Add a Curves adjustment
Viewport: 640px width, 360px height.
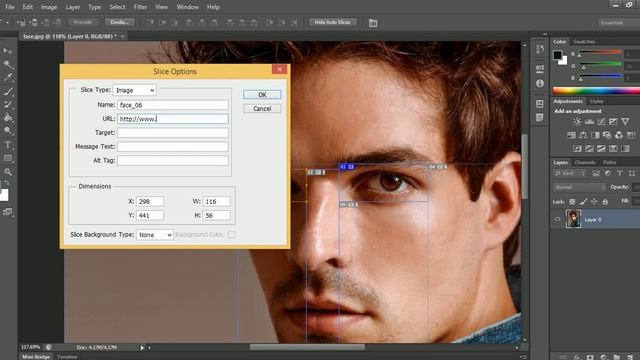pyautogui.click(x=601, y=122)
